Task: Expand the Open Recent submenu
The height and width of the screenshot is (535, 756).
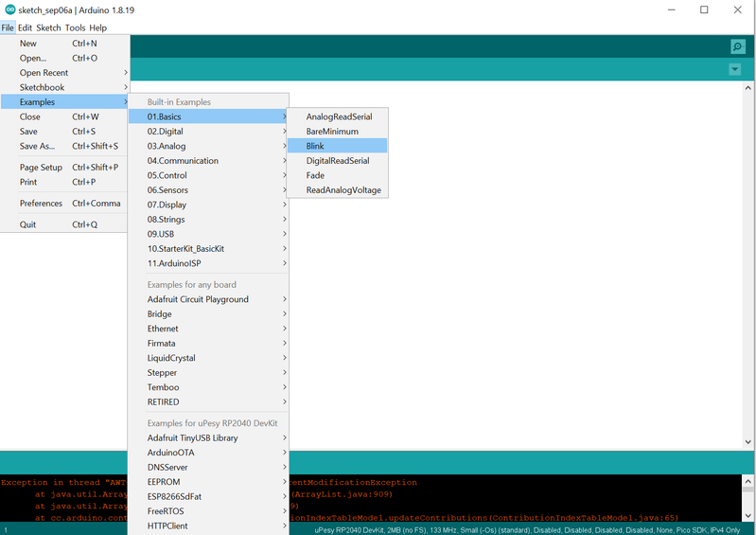Action: [64, 73]
